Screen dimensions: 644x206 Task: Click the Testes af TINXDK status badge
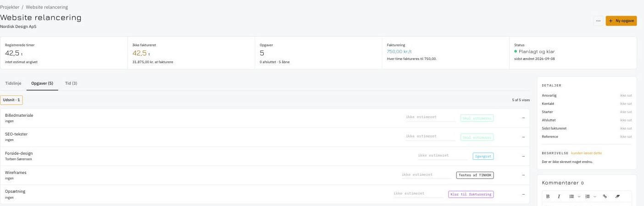[475, 175]
